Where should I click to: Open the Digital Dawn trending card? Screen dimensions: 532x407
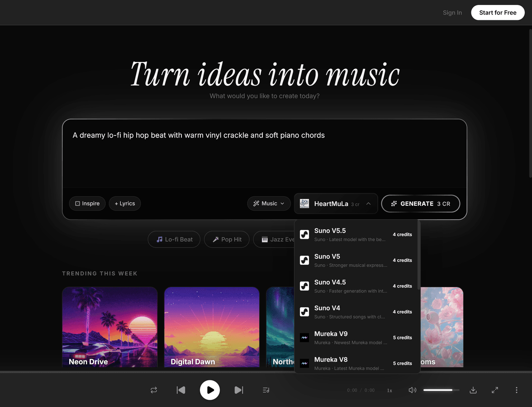(212, 327)
